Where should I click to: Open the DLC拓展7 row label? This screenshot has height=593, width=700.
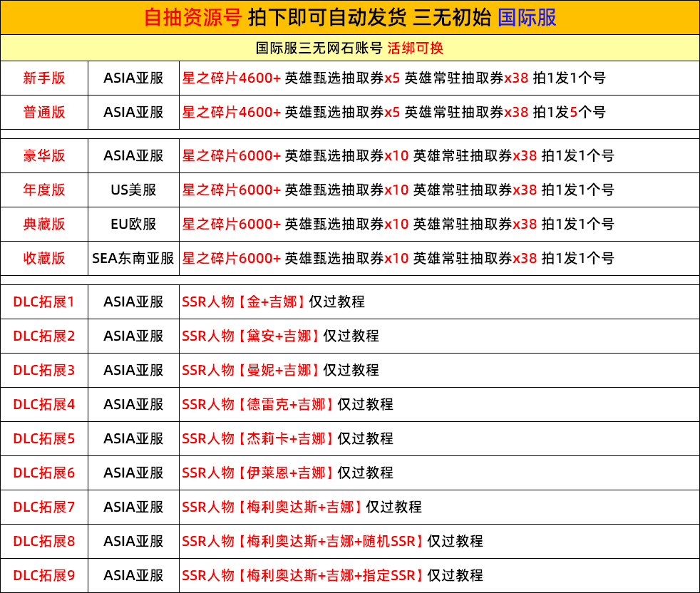click(44, 507)
